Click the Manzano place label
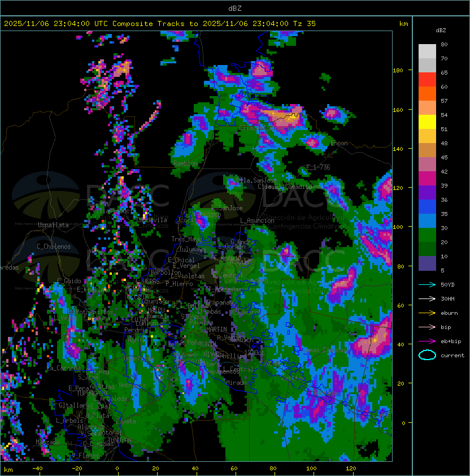 click(x=47, y=442)
